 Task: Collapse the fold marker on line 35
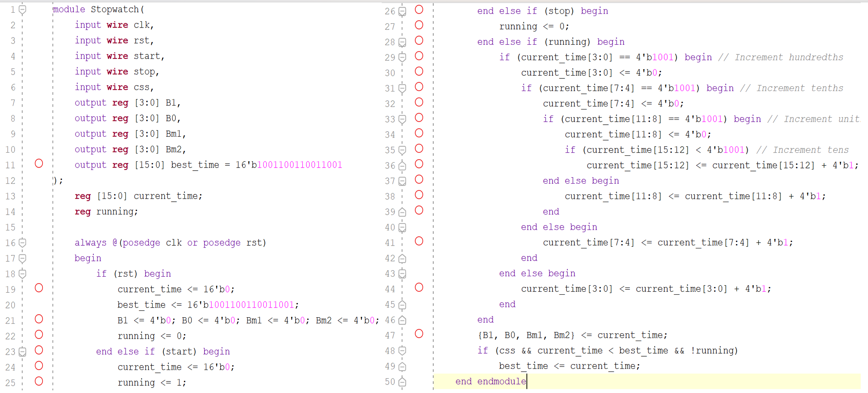[402, 149]
